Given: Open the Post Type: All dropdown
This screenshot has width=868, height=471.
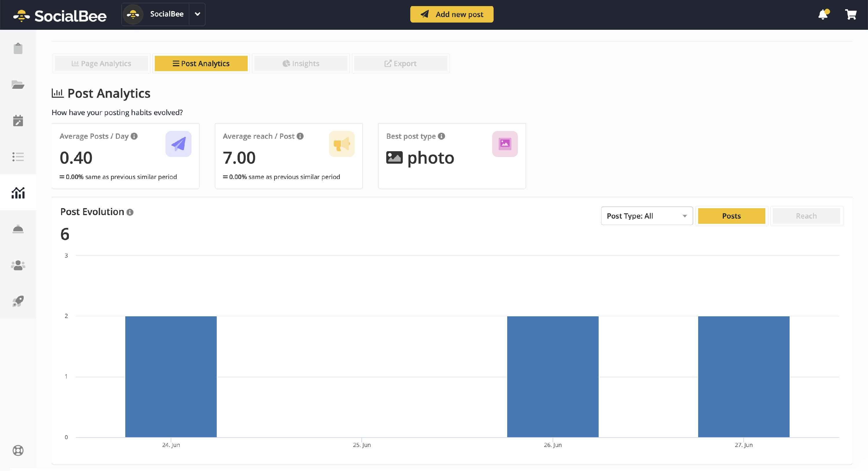Looking at the screenshot, I should (x=647, y=216).
